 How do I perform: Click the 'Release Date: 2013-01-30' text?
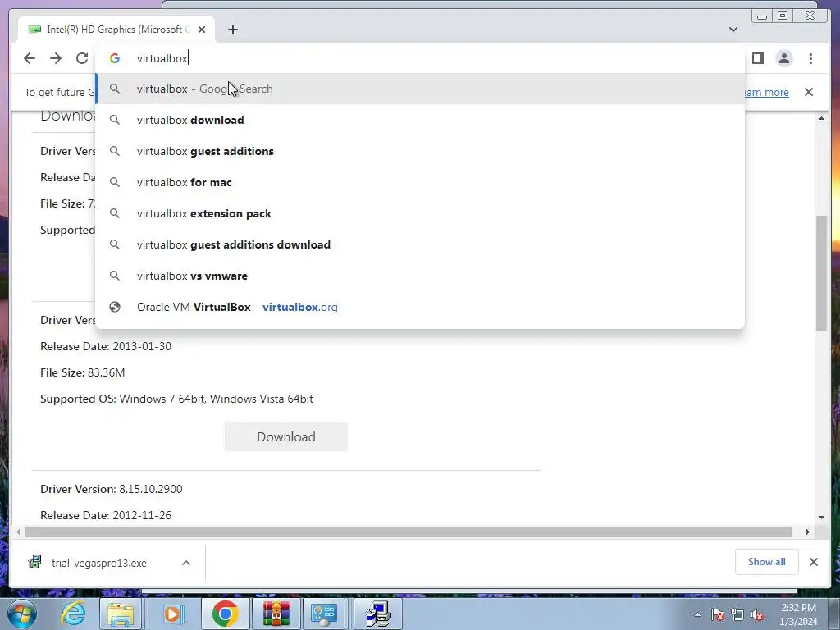[106, 346]
